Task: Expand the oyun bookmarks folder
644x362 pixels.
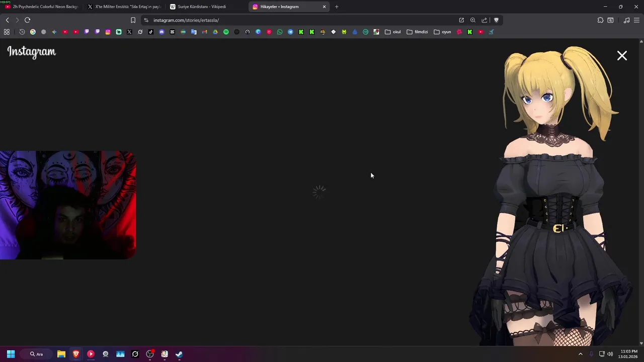Action: point(443,32)
